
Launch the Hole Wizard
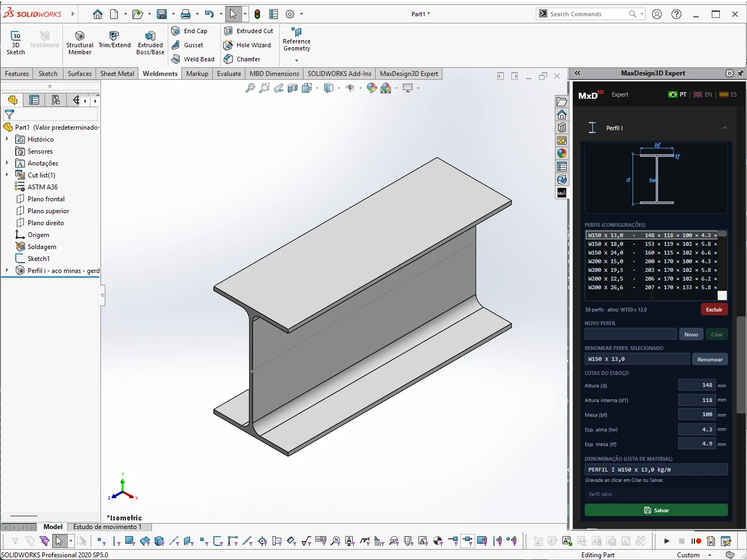(x=248, y=45)
